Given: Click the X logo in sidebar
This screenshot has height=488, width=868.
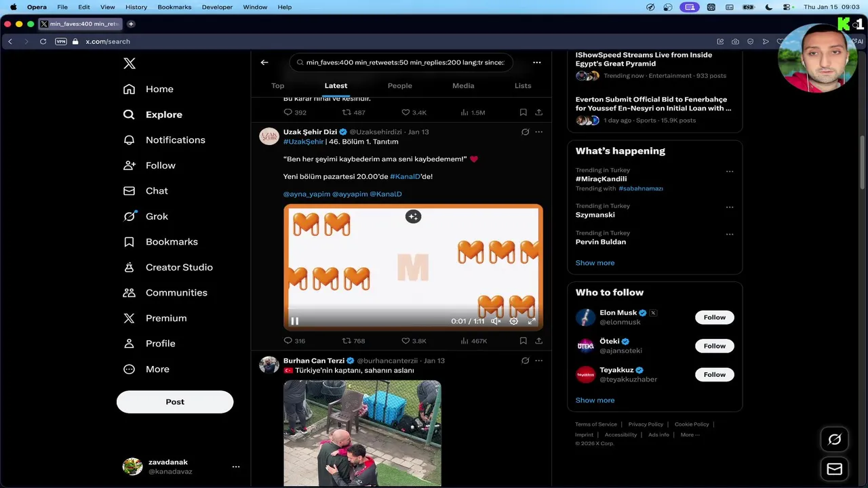Looking at the screenshot, I should [x=130, y=64].
